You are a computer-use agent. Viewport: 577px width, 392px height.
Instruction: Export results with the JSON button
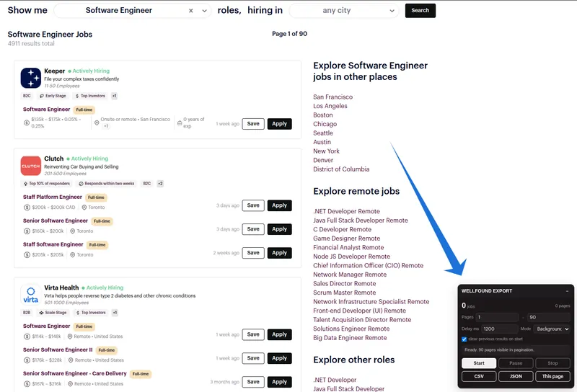(516, 376)
